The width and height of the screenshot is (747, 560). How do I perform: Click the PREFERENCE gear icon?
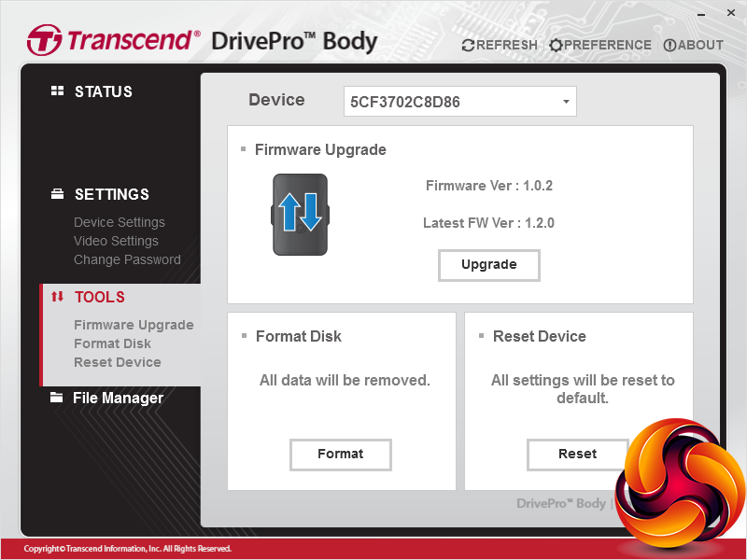[x=556, y=45]
